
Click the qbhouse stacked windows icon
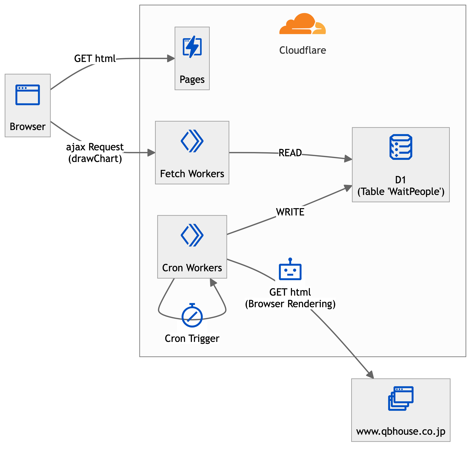click(x=401, y=399)
